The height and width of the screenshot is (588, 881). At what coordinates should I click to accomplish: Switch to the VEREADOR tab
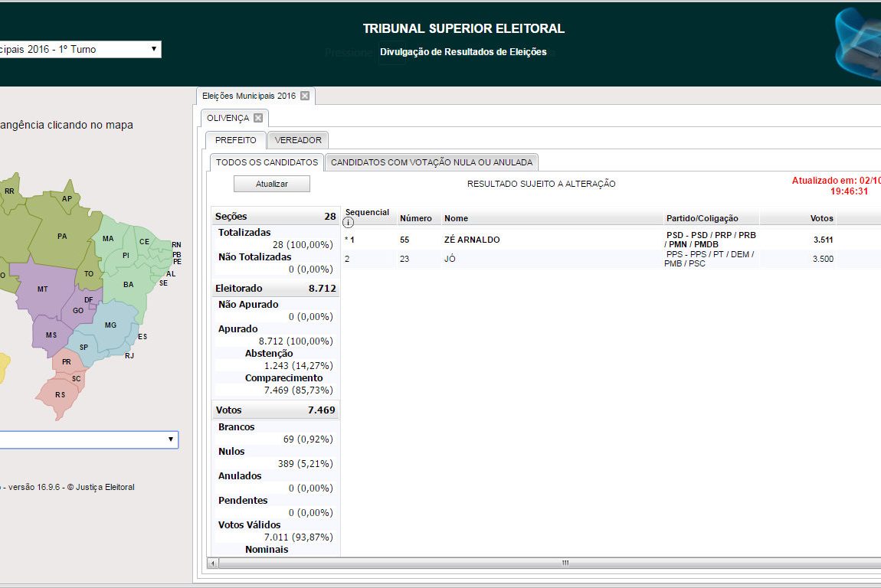298,140
